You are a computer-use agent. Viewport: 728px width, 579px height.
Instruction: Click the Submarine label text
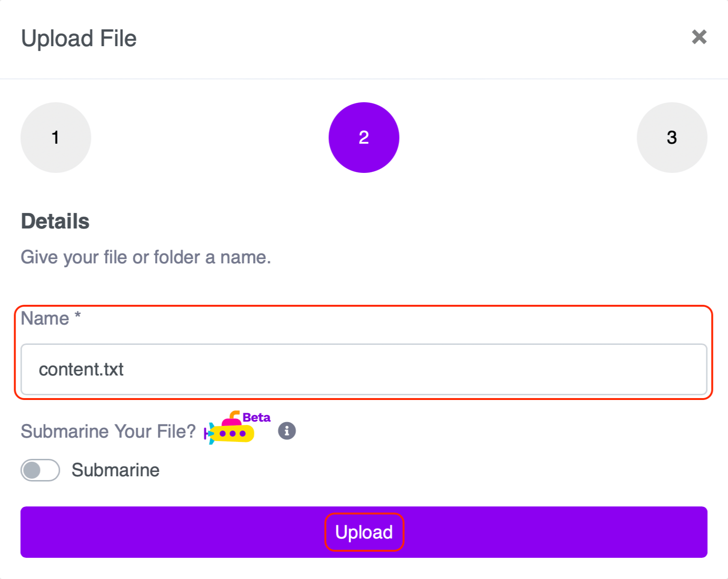(115, 470)
